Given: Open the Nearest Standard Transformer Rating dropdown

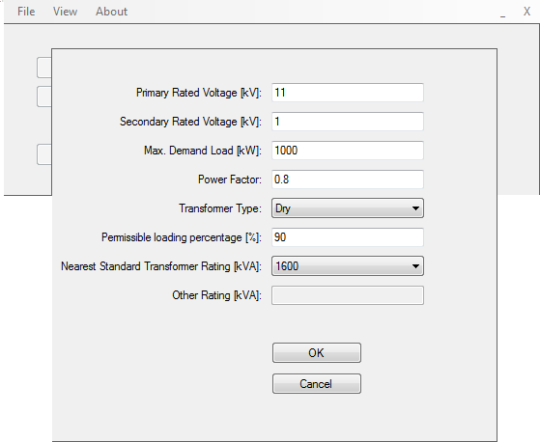Looking at the screenshot, I should [347, 266].
